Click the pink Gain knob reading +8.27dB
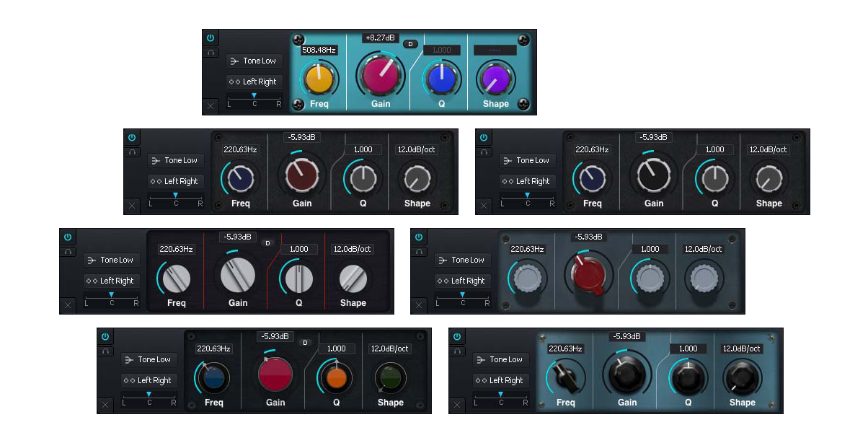The width and height of the screenshot is (868, 443). click(x=380, y=74)
